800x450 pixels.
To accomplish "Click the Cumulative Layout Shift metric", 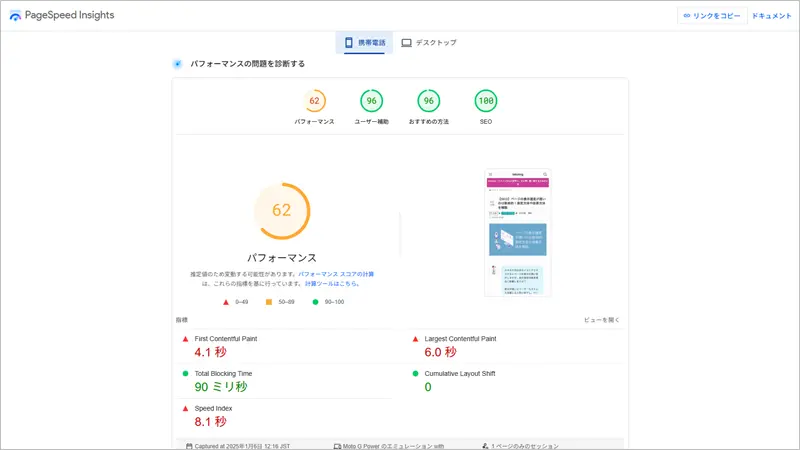I will [x=467, y=373].
